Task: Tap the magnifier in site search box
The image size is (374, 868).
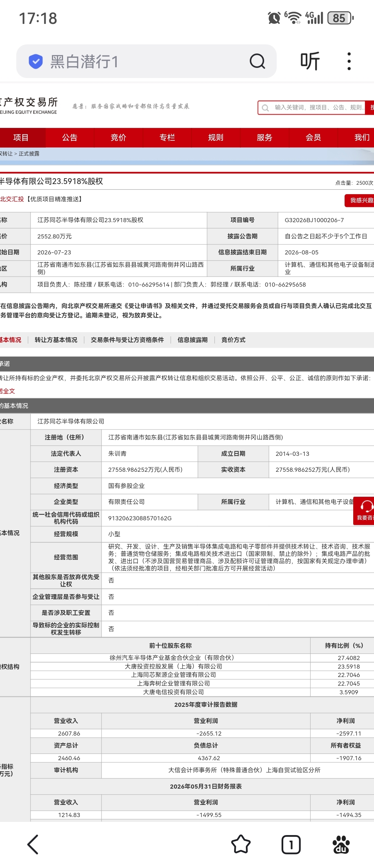Action: coord(265,108)
